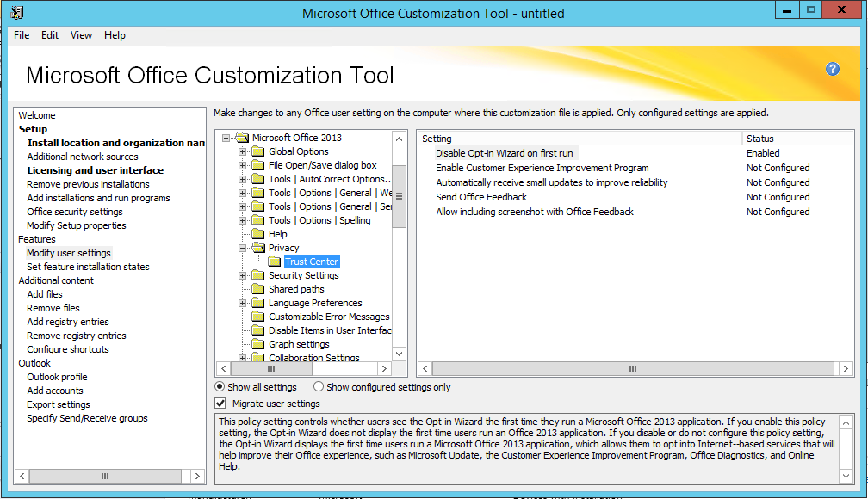Open the View menu
The image size is (868, 499).
pos(81,35)
